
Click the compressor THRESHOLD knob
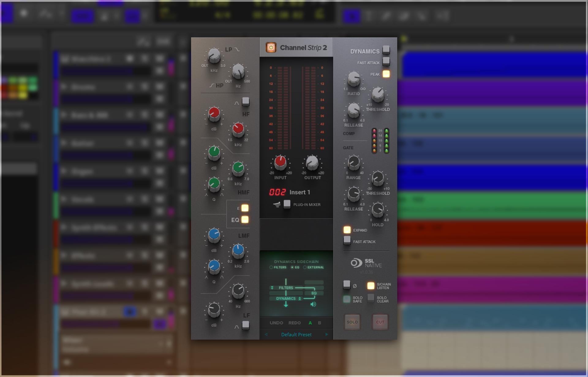click(x=378, y=94)
